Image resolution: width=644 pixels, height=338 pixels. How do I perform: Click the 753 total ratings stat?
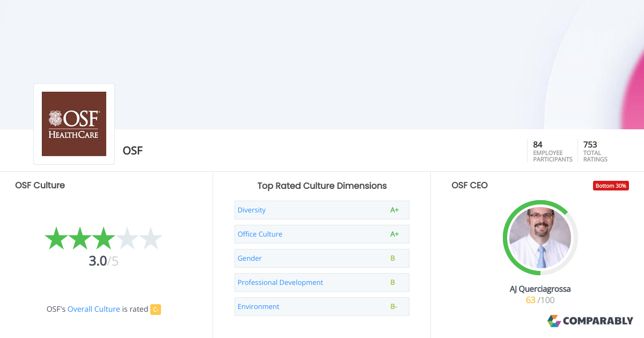point(596,152)
